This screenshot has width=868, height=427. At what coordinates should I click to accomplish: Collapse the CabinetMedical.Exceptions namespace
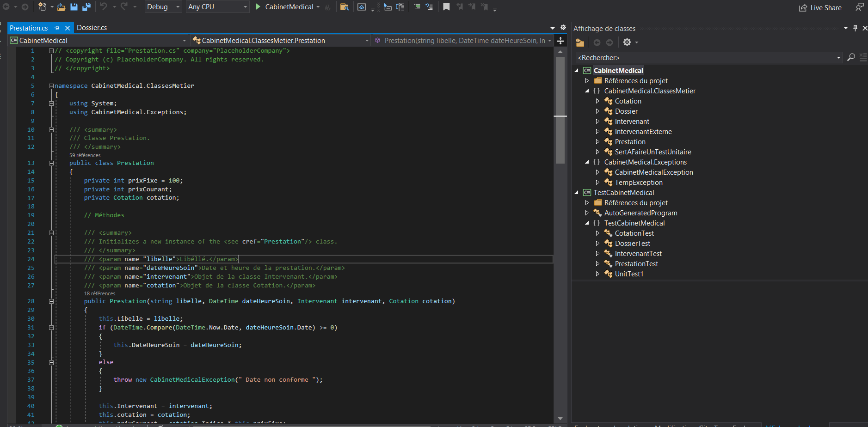(x=587, y=162)
